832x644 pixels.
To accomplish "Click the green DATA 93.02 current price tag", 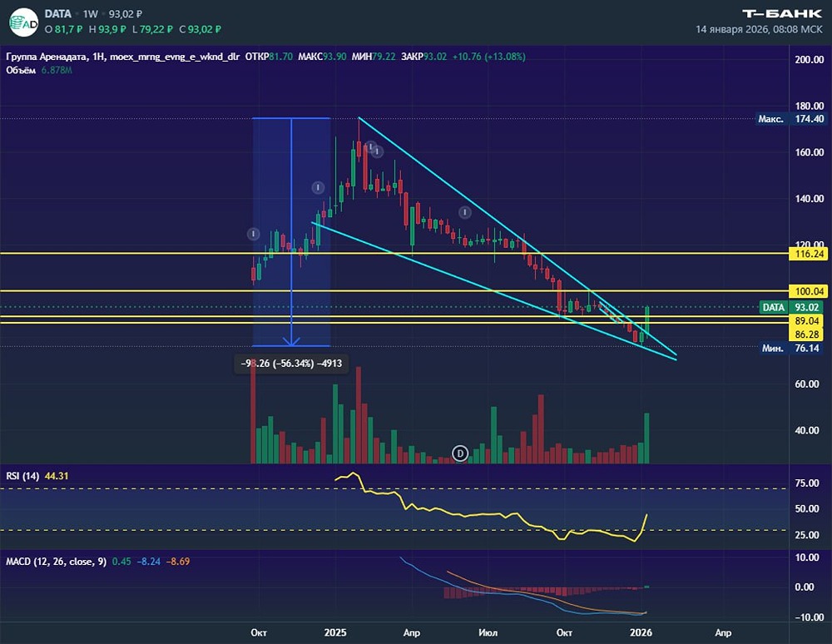I will (791, 307).
